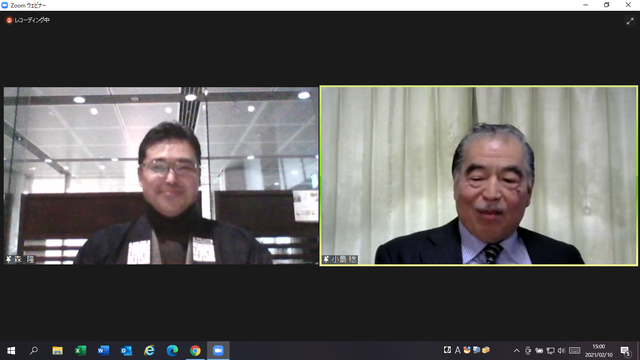Open Microsoft Edge from taskbar

click(x=172, y=351)
